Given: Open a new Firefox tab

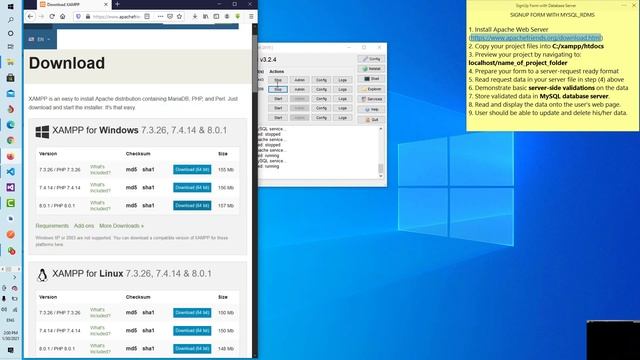Looking at the screenshot, I should point(117,4).
